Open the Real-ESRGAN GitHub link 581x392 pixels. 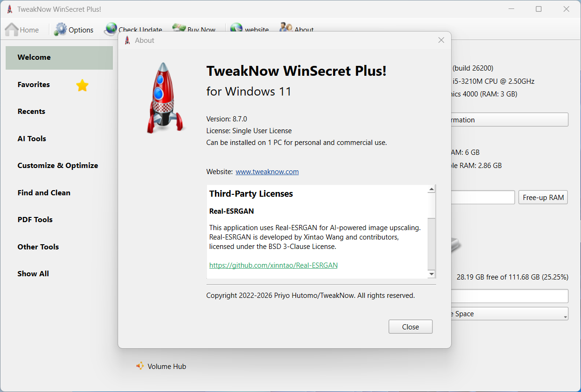pos(273,265)
